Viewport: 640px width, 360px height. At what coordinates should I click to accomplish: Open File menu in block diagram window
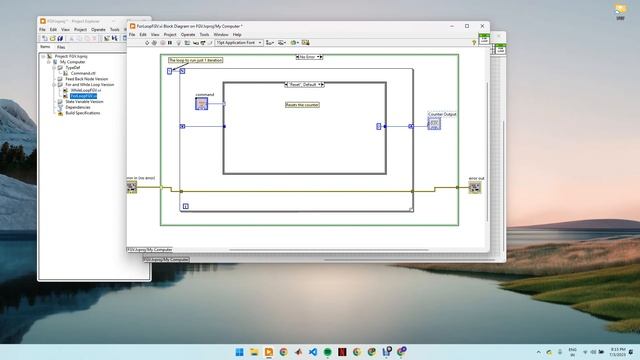coord(132,35)
